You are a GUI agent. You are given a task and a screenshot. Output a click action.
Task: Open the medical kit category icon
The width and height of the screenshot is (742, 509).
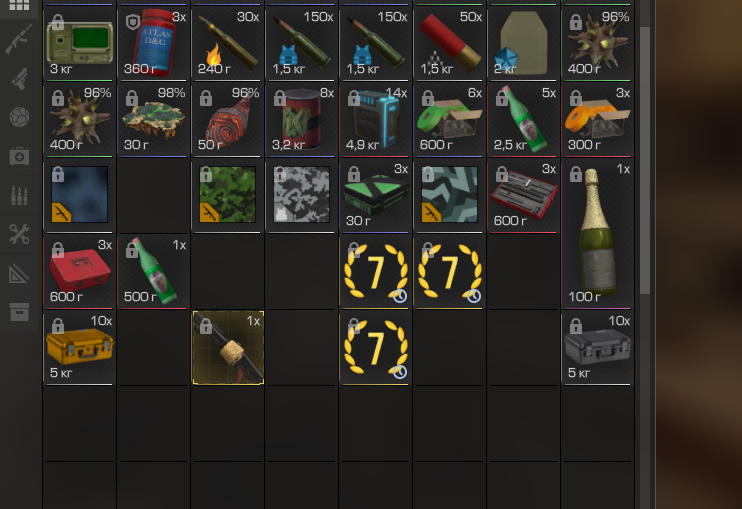click(x=19, y=156)
